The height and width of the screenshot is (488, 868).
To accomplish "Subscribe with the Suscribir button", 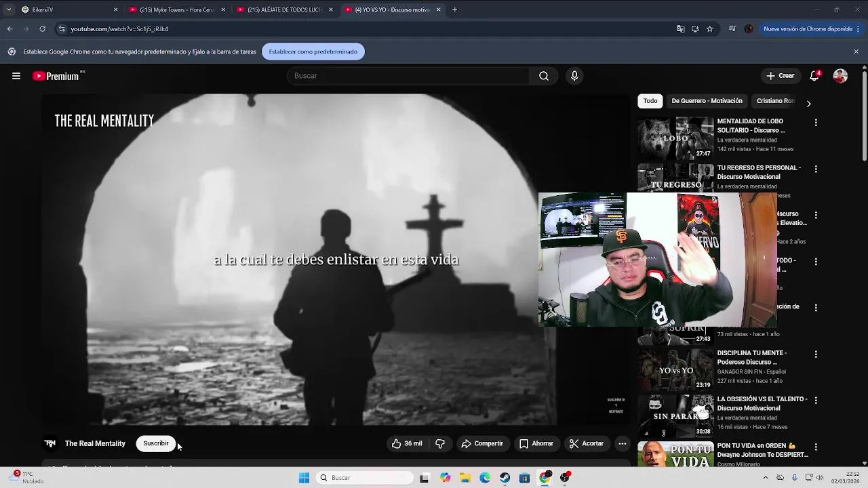I will coord(156,443).
